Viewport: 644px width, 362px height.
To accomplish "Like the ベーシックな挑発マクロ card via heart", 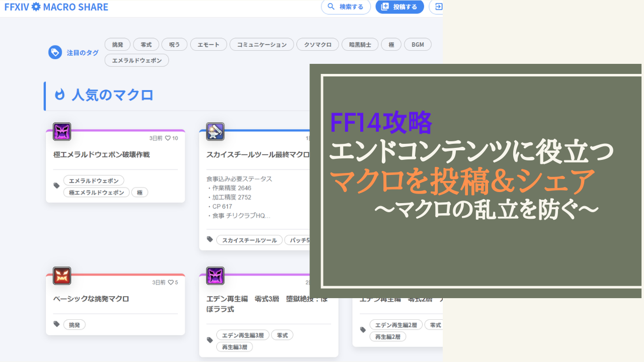I will (x=171, y=283).
